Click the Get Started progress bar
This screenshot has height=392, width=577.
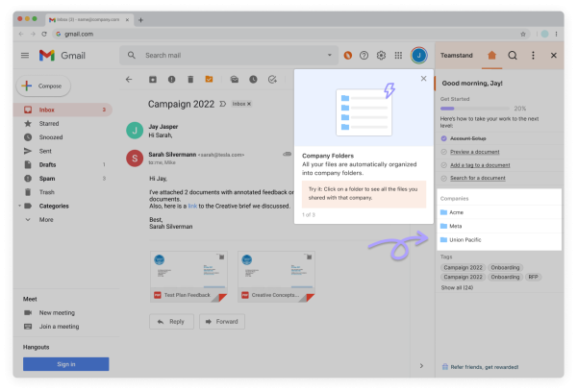[475, 109]
